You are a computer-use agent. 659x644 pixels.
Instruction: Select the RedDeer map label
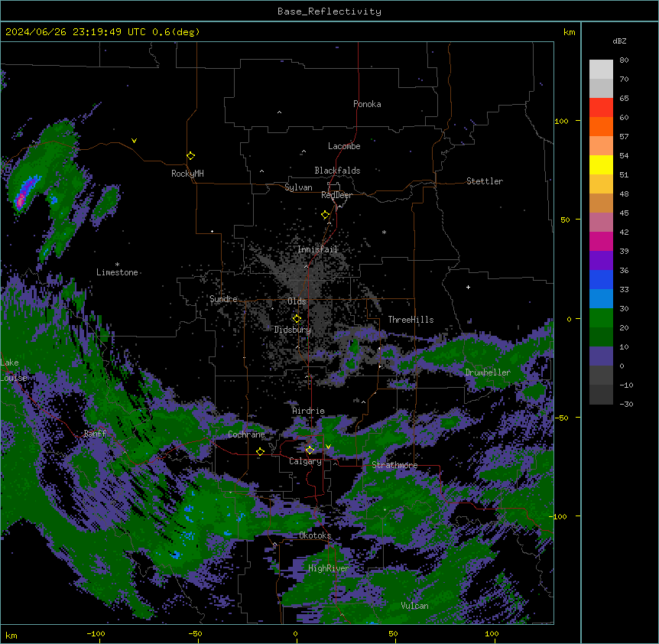[336, 195]
